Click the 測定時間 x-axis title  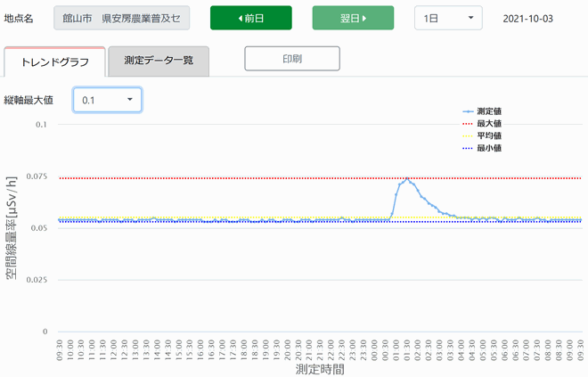320,369
